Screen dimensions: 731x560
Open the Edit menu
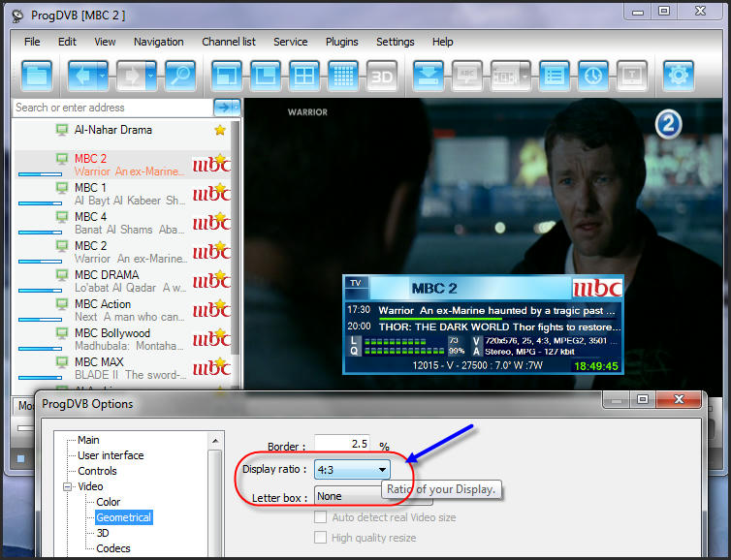tap(67, 42)
